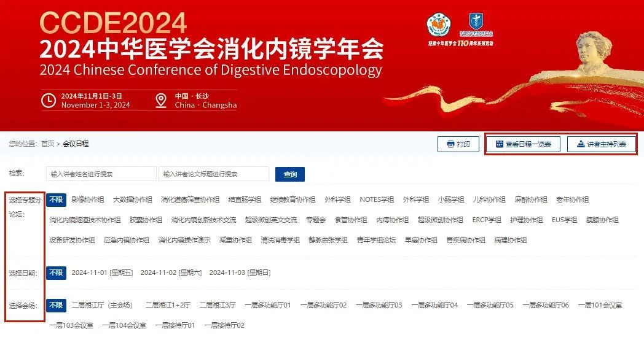The width and height of the screenshot is (644, 340).
Task: Pick the 护理协作组 filter
Action: pos(527,220)
